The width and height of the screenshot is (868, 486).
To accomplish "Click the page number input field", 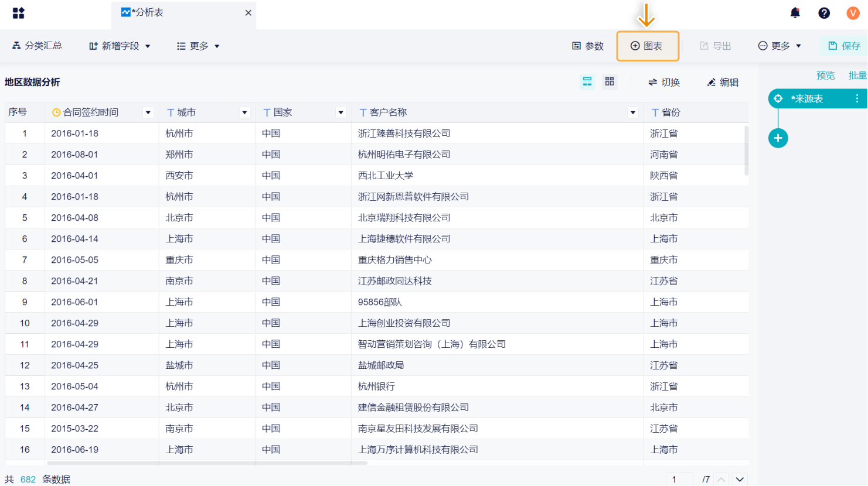I will pyautogui.click(x=679, y=480).
